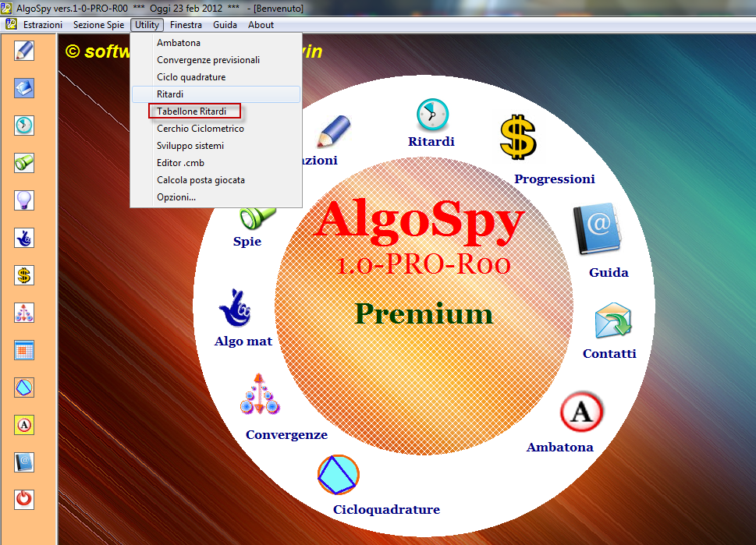Open Cicloquadrature via the polygon icon on the dial
The image size is (756, 545).
coord(339,475)
